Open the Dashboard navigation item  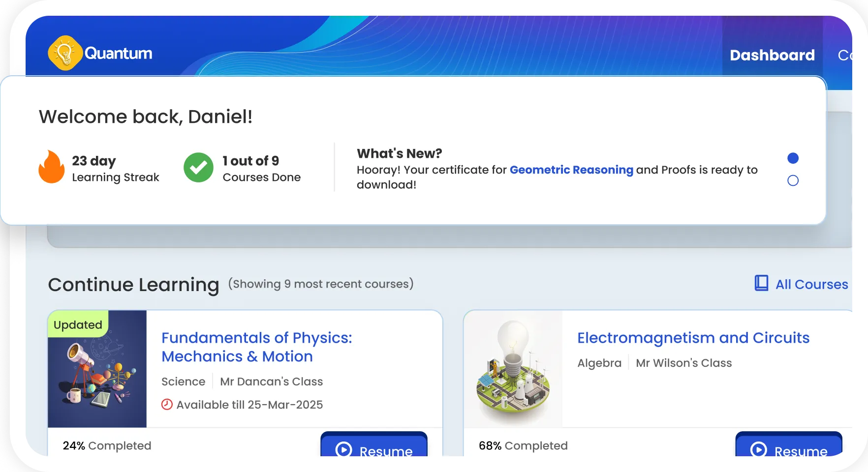point(772,55)
